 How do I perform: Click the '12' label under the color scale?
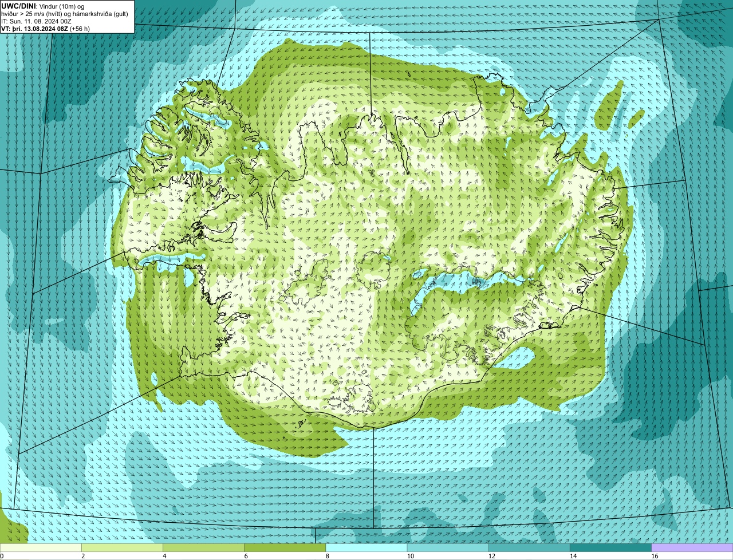pyautogui.click(x=492, y=556)
